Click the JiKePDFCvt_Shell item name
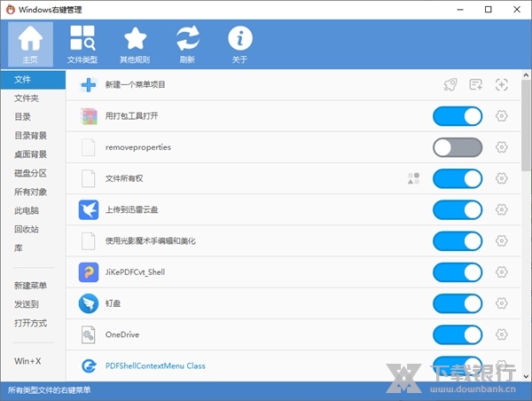The width and height of the screenshot is (532, 401). pyautogui.click(x=135, y=272)
